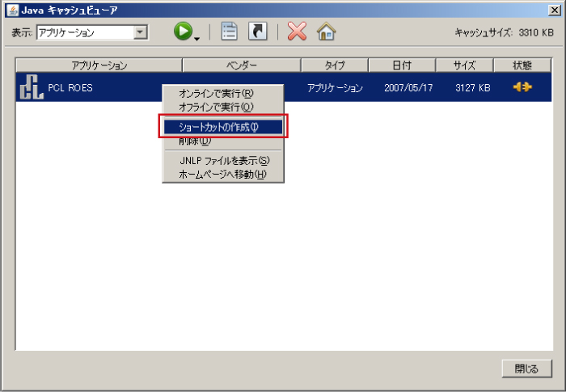Sort by the サイズ column header

463,65
